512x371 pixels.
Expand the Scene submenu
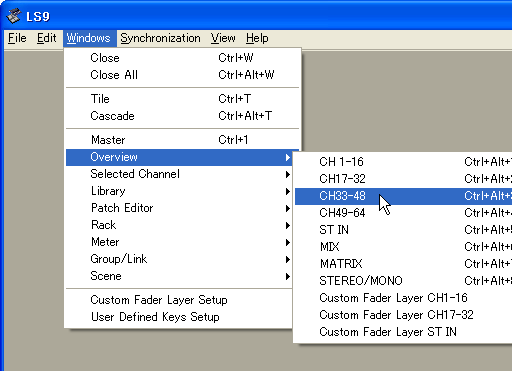coord(179,276)
